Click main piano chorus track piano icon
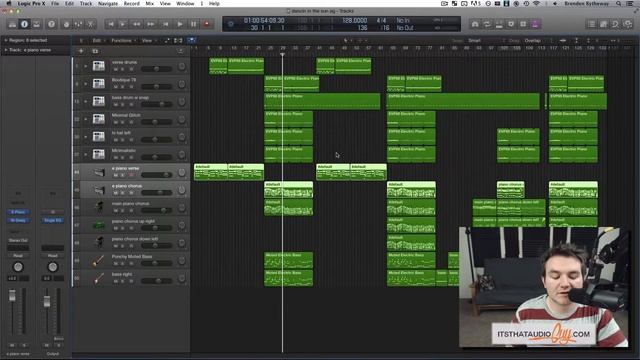 coord(98,207)
